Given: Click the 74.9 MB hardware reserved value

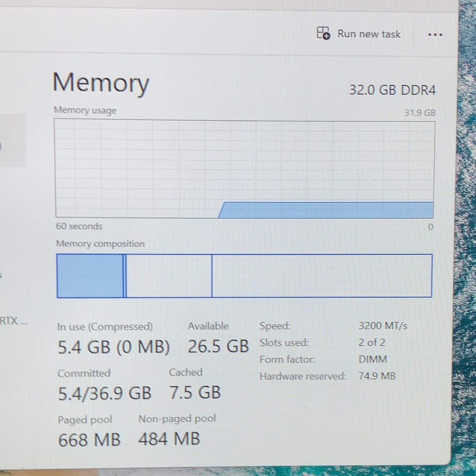Looking at the screenshot, I should pyautogui.click(x=377, y=376).
